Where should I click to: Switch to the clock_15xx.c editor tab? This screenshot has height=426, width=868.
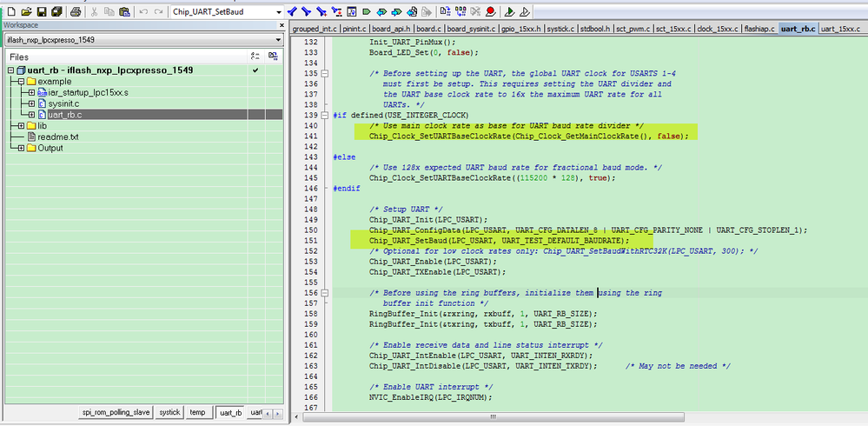pos(718,29)
